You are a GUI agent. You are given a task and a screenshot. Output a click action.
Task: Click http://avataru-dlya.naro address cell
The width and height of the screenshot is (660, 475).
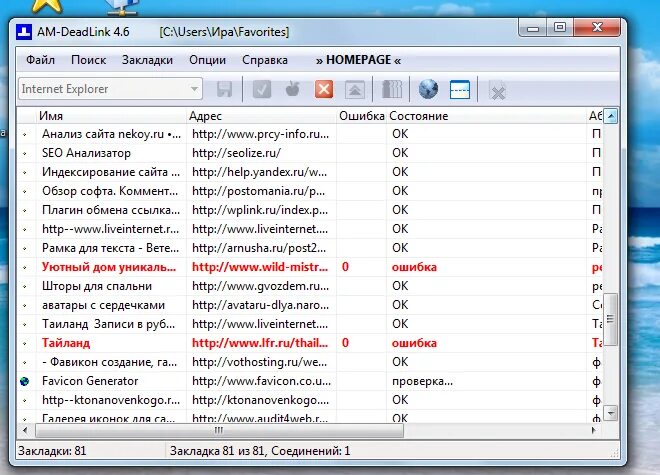[x=260, y=305]
